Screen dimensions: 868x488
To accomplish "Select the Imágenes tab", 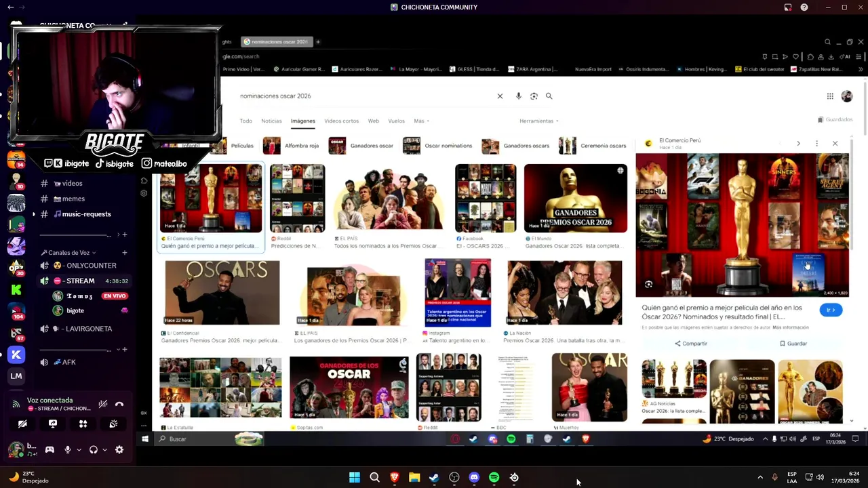I will pos(303,121).
